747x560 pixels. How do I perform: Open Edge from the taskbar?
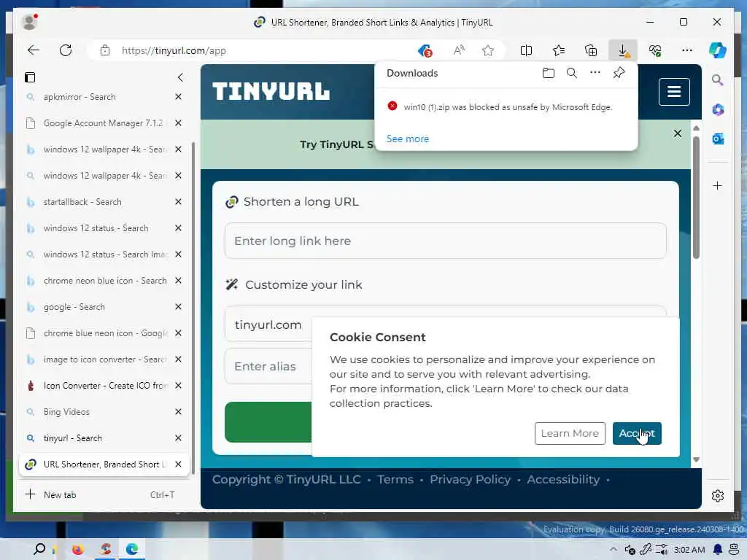(132, 550)
